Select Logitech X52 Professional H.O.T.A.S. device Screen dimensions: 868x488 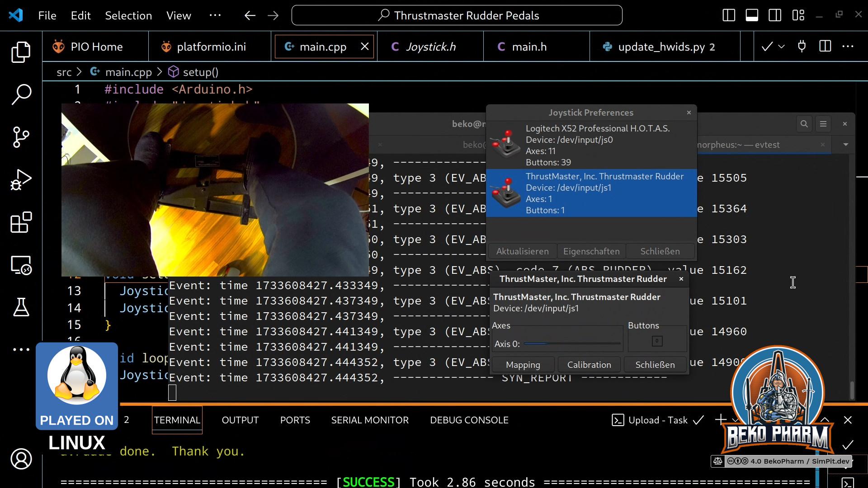coord(591,145)
